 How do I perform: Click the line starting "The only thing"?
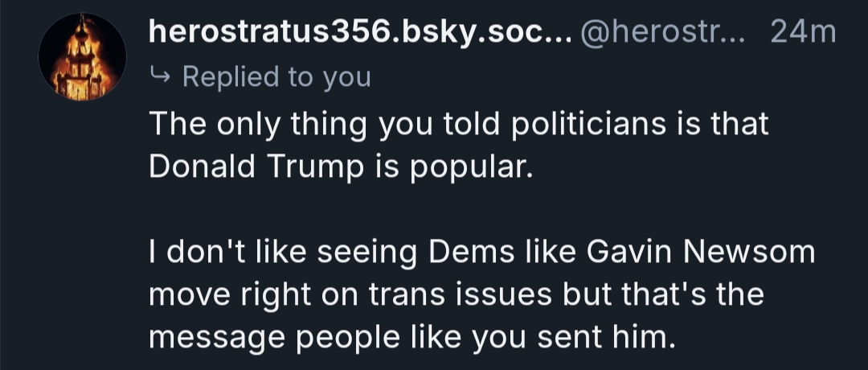[458, 125]
